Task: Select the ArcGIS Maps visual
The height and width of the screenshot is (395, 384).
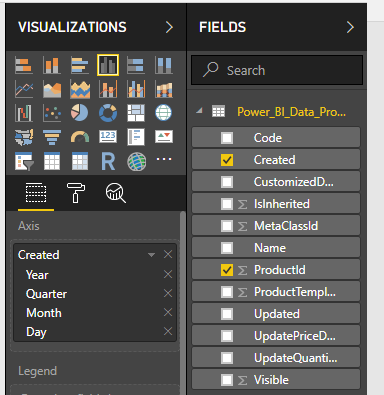Action: [x=136, y=161]
